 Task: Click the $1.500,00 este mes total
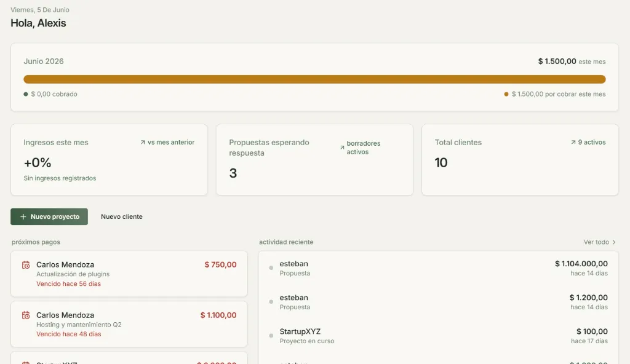572,61
